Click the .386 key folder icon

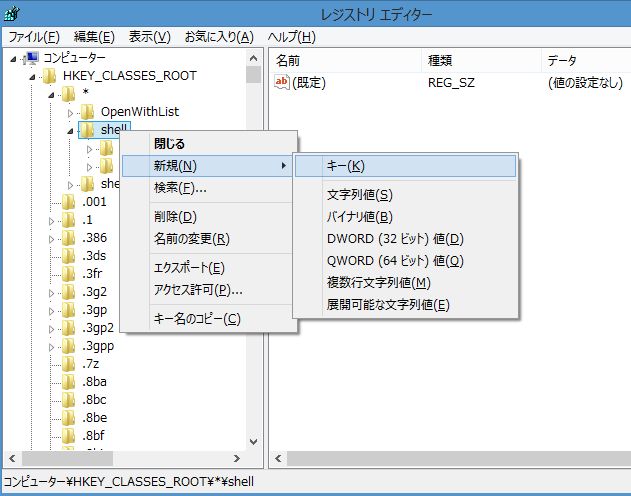68,238
